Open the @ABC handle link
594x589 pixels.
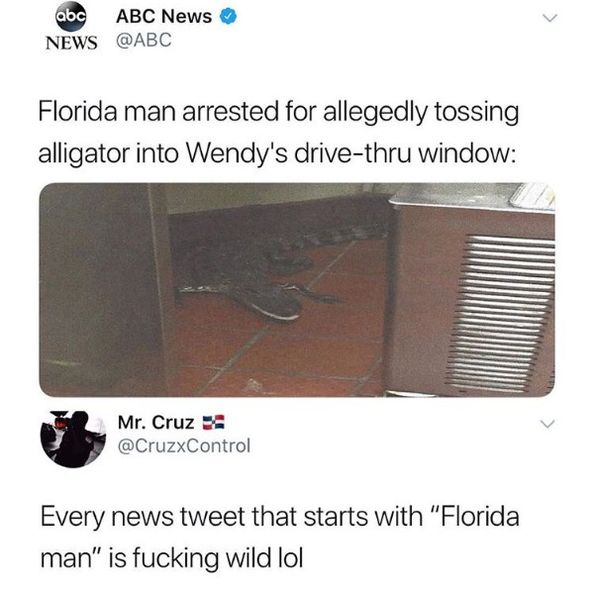pos(144,40)
